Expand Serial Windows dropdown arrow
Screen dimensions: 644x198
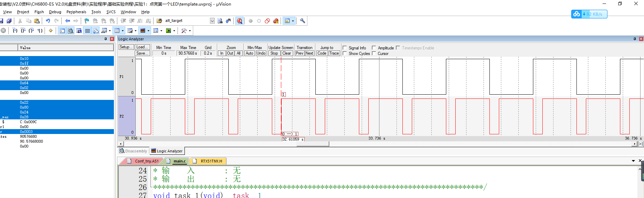pyautogui.click(x=135, y=31)
